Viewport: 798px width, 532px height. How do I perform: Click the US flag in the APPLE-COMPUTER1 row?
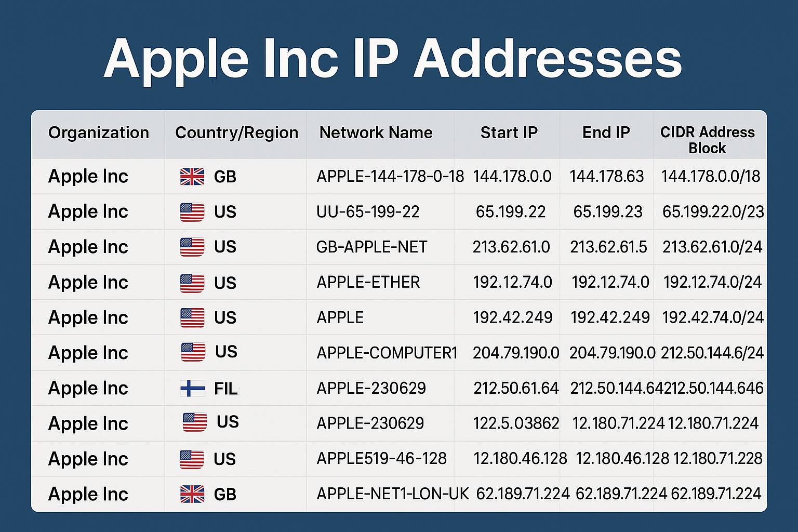pos(193,352)
